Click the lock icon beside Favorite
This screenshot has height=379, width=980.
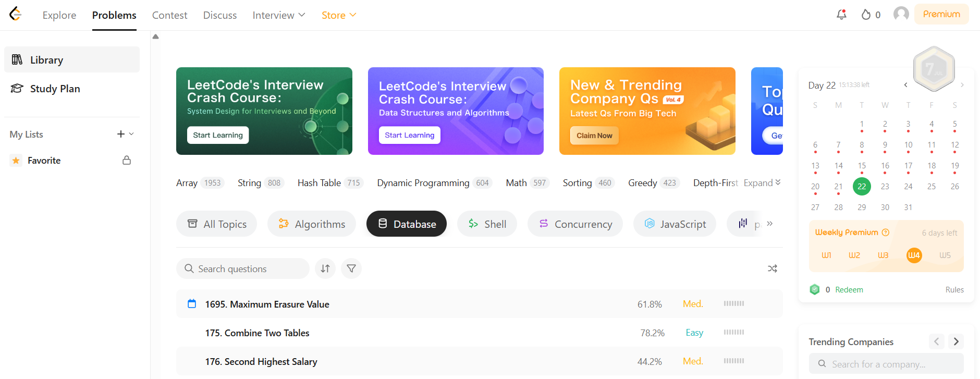[127, 160]
